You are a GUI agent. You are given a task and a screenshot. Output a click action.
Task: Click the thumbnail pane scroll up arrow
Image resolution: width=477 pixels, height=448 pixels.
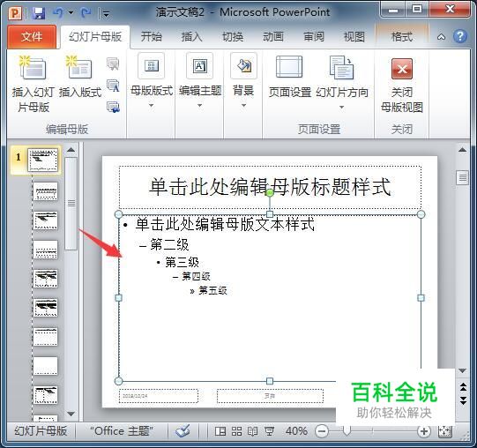click(71, 149)
